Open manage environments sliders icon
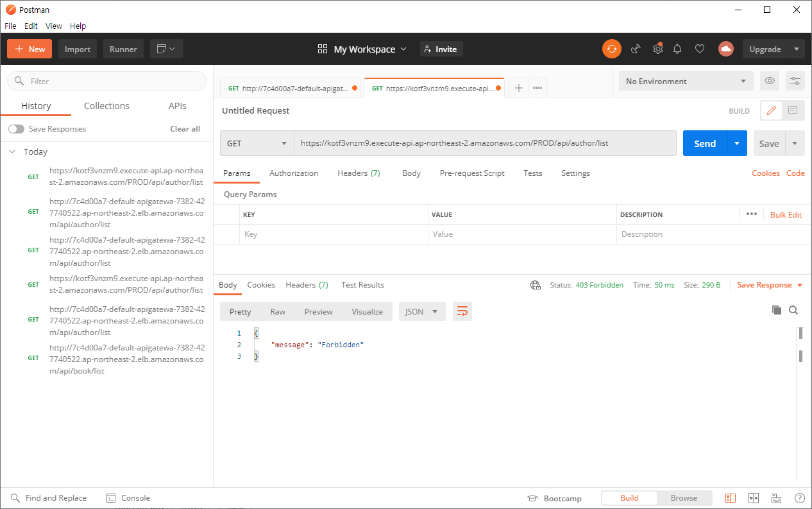 (795, 81)
